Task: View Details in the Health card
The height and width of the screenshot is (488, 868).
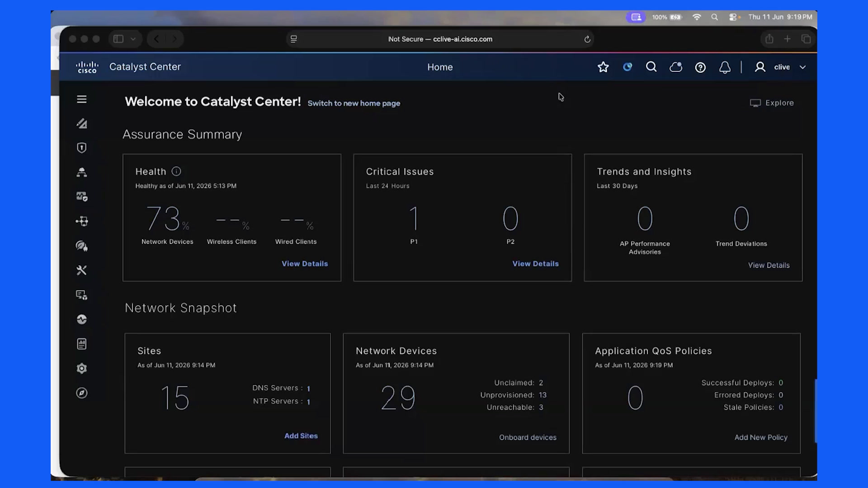Action: click(305, 263)
